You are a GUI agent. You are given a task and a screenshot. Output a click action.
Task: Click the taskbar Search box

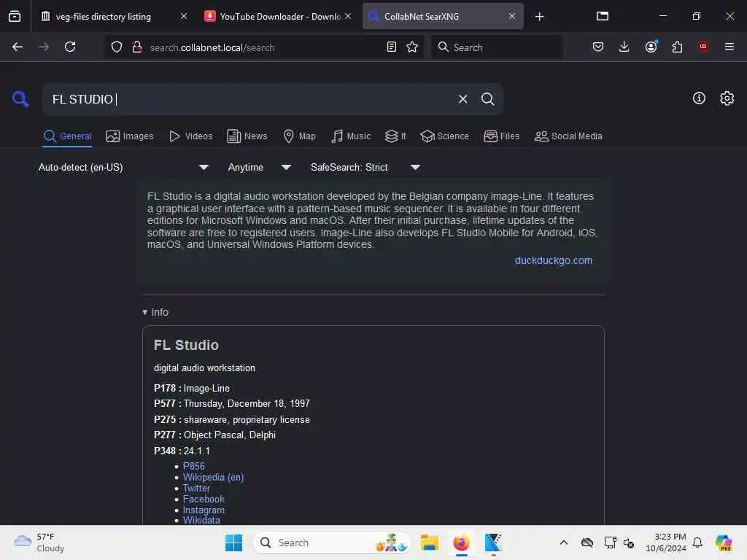click(x=332, y=542)
